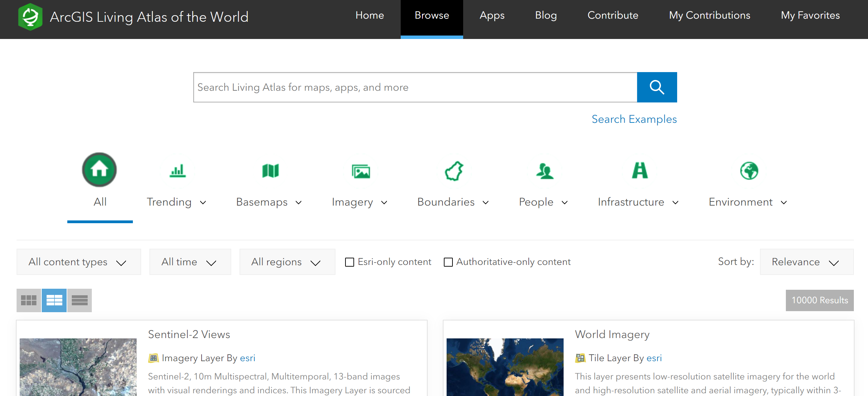The height and width of the screenshot is (396, 868).
Task: Select the Environment globe icon
Action: (749, 171)
